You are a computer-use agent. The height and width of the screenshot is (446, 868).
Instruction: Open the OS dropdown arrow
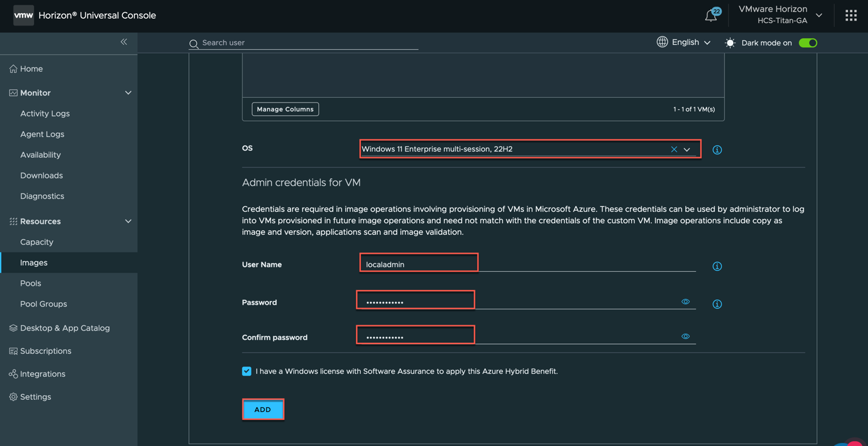click(687, 150)
